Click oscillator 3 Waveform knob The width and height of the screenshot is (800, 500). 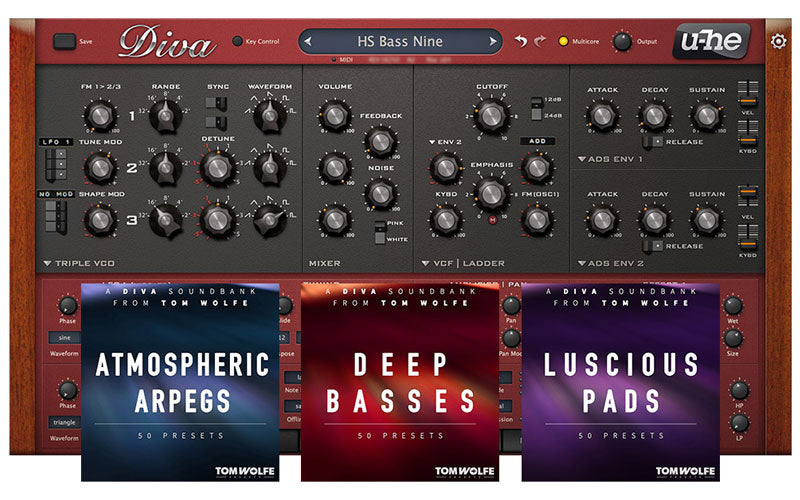[x=270, y=220]
